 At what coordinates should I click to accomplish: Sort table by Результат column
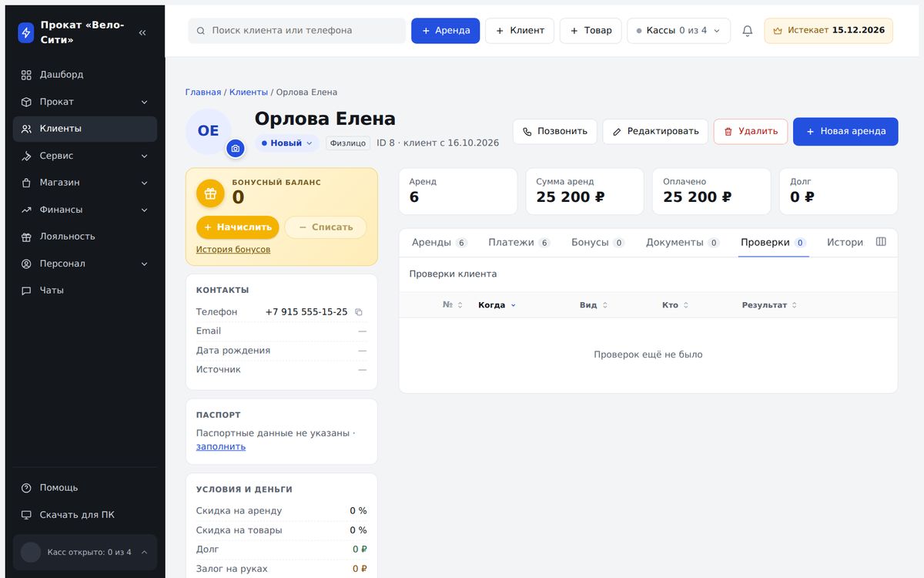coord(769,305)
